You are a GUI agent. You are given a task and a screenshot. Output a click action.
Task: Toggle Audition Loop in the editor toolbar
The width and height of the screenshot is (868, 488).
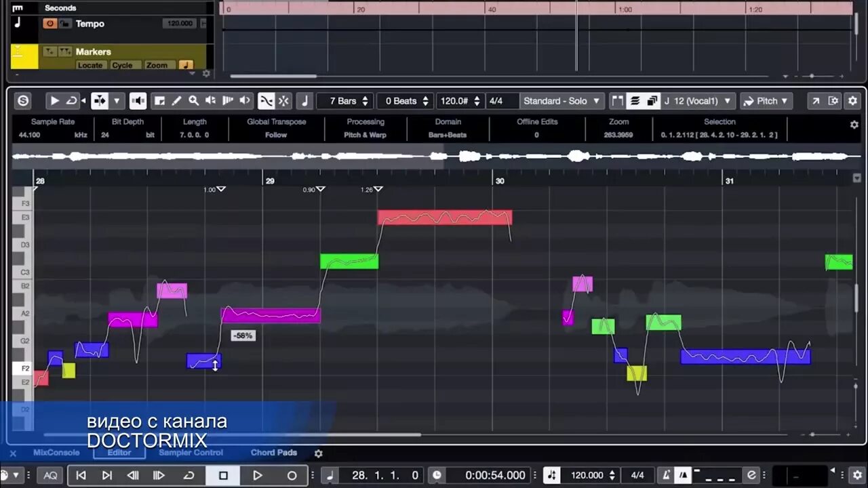71,101
